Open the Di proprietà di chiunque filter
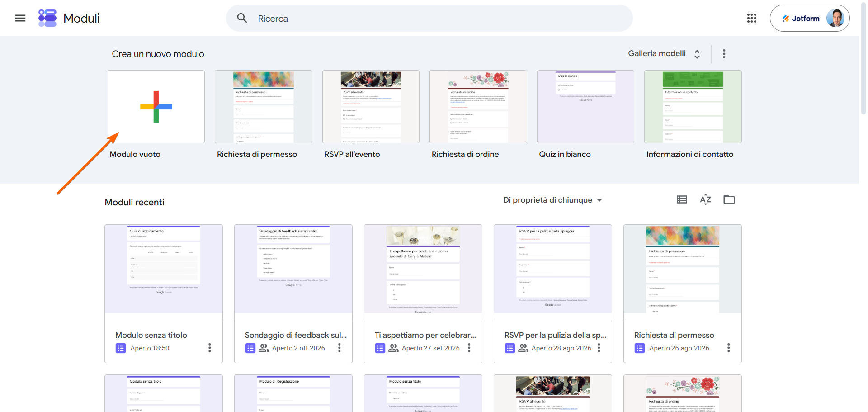The width and height of the screenshot is (868, 412). pyautogui.click(x=552, y=200)
